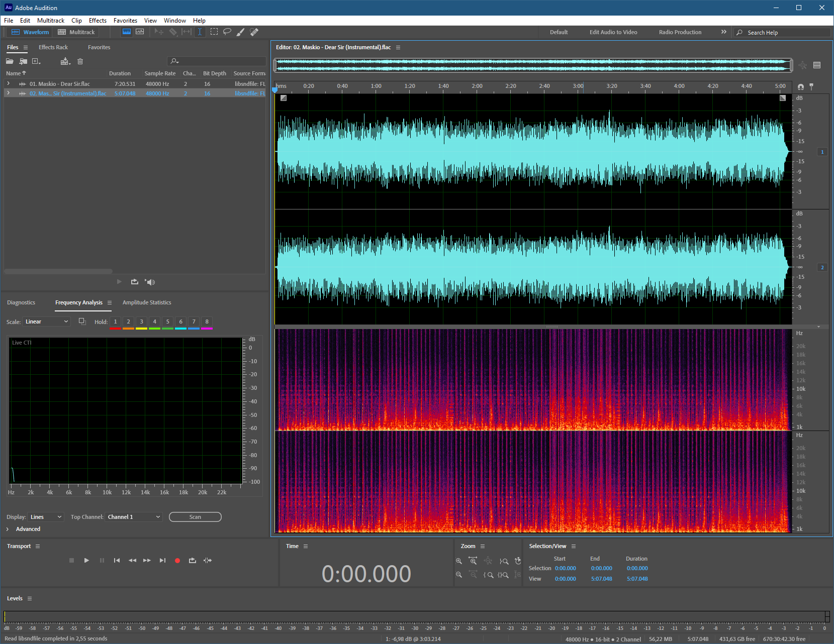834x644 pixels.
Task: Open the Favorites menu in menu bar
Action: pyautogui.click(x=125, y=21)
